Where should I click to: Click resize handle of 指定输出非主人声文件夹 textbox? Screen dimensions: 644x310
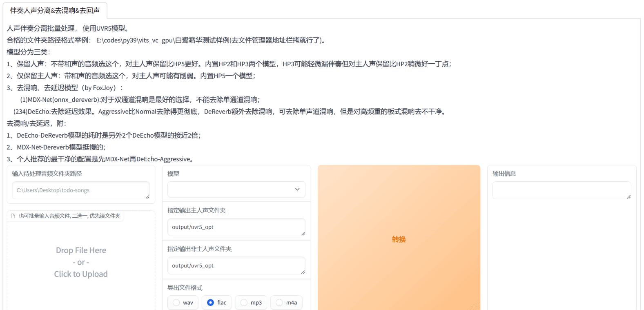[x=303, y=272]
